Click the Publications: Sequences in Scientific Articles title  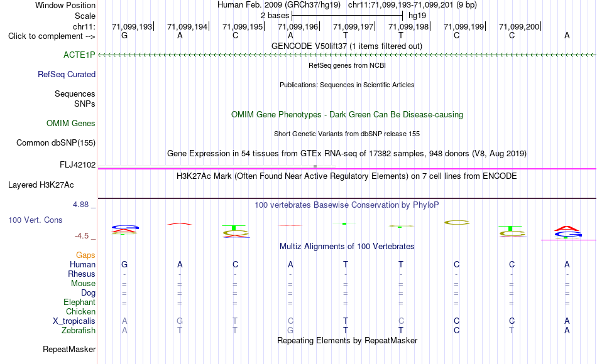(x=347, y=85)
